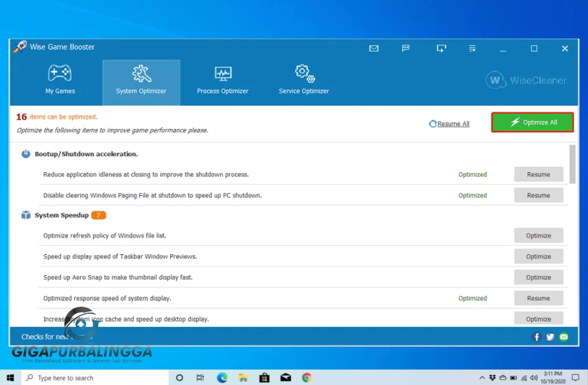Click the green Optimize All button
The width and height of the screenshot is (588, 385).
(x=532, y=122)
